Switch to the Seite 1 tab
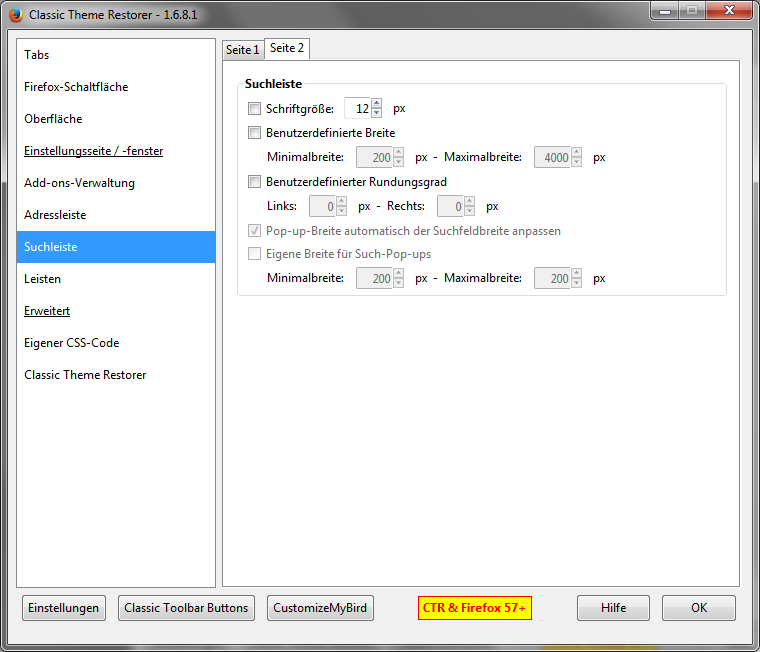This screenshot has width=760, height=652. pos(243,50)
